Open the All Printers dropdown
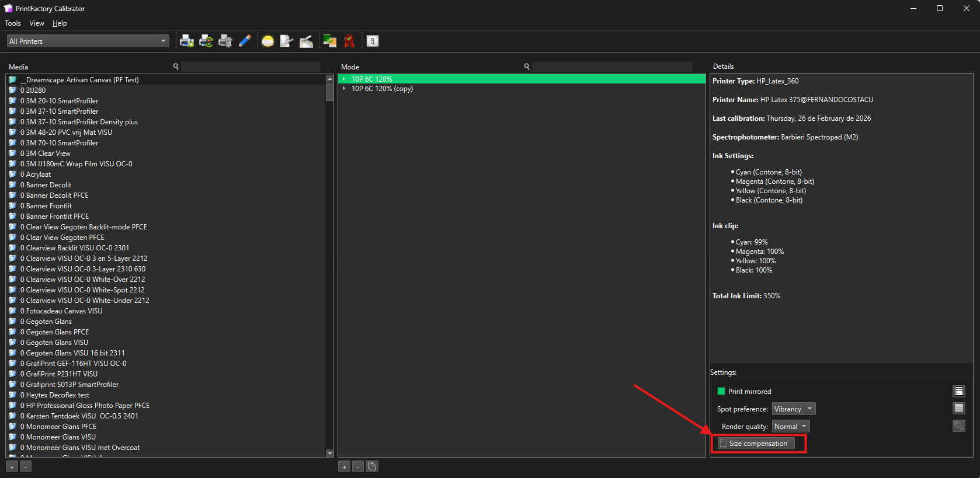Screen dimensions: 980x478 pos(88,41)
